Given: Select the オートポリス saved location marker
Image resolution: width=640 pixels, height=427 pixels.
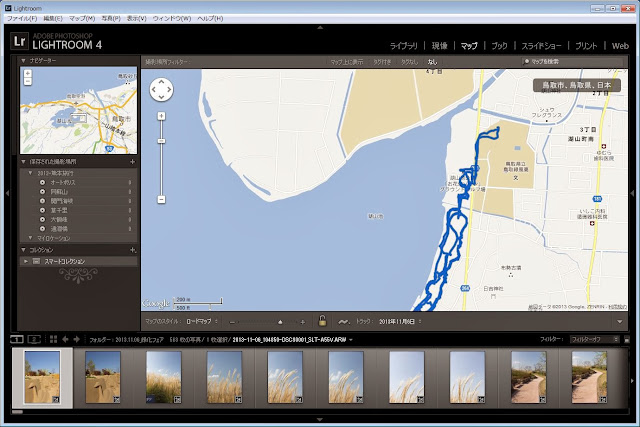Looking at the screenshot, I should (42, 182).
